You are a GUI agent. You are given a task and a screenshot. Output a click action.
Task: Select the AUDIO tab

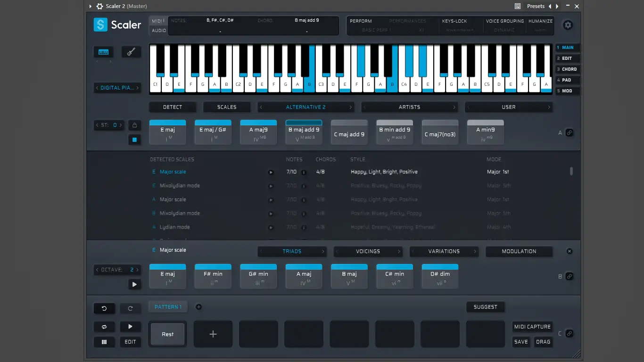158,30
